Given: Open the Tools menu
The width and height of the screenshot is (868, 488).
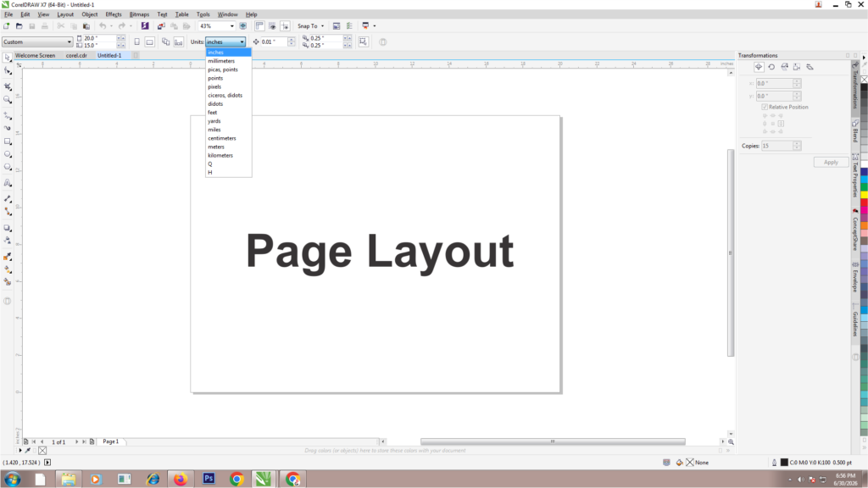Looking at the screenshot, I should (203, 14).
